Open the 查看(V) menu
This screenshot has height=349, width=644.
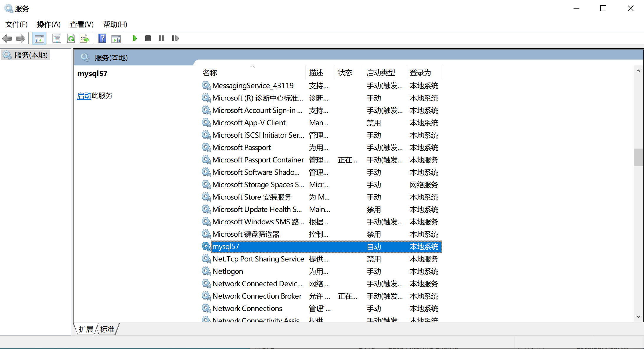point(82,24)
